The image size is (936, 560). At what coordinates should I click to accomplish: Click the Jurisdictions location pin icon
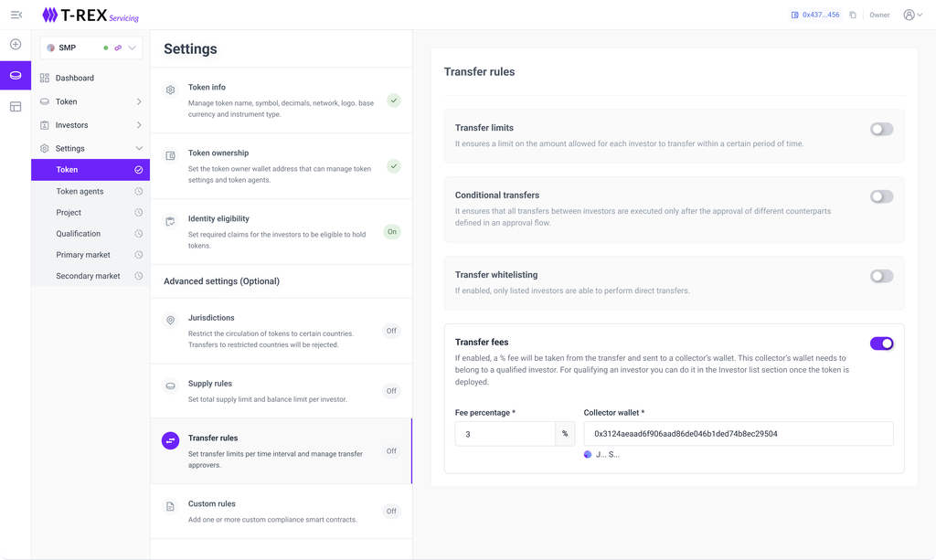[x=170, y=321]
